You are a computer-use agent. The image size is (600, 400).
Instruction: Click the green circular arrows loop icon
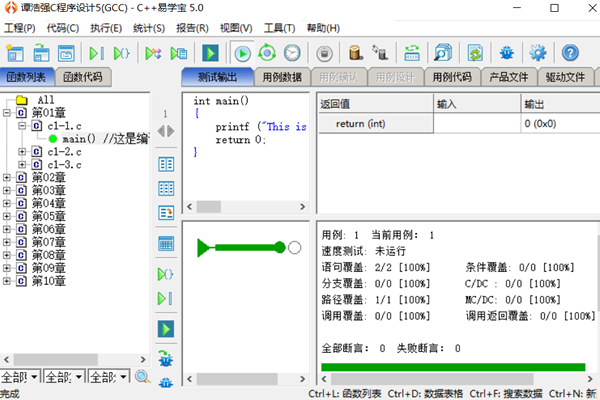pos(267,53)
